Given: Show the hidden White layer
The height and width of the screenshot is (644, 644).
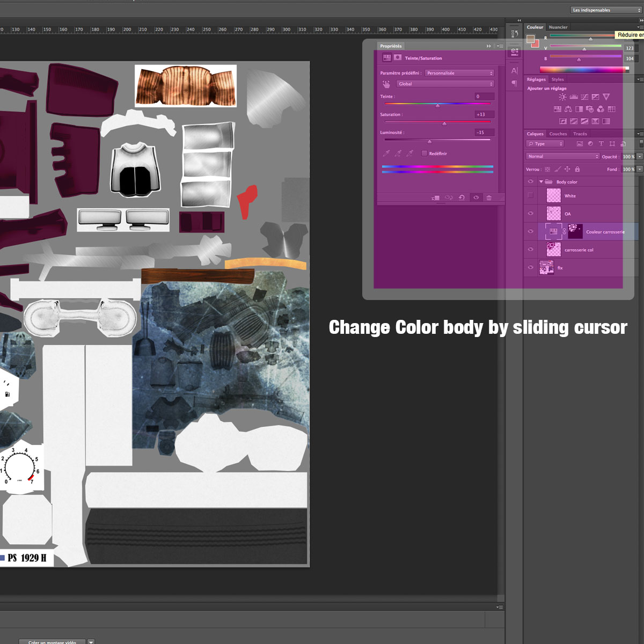Looking at the screenshot, I should (x=530, y=196).
